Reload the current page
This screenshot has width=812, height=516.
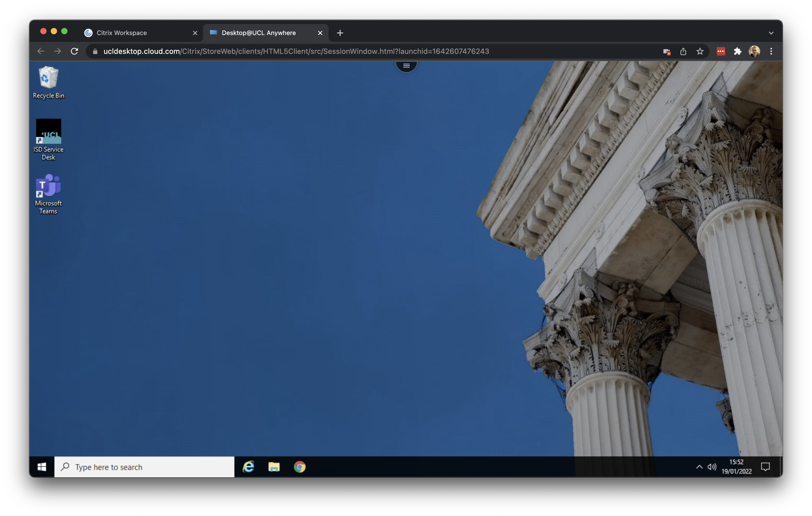tap(75, 51)
